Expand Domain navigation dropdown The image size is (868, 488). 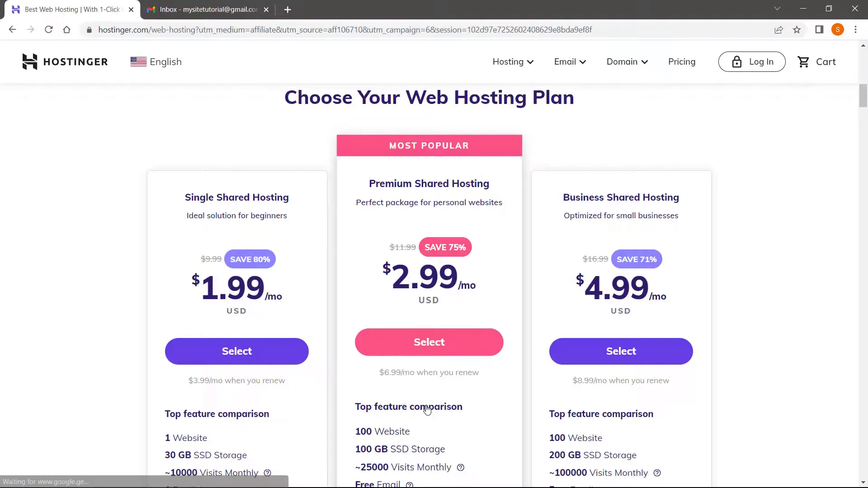pos(627,61)
